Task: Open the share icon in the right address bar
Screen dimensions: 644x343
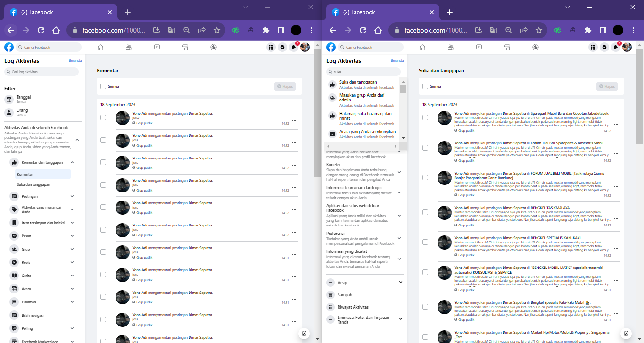Action: click(524, 30)
